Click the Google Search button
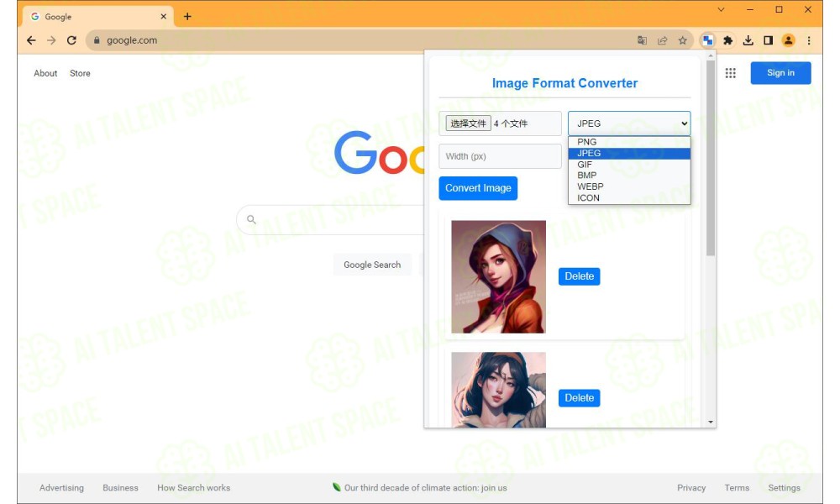Viewport: 840px width, 504px height. (372, 265)
